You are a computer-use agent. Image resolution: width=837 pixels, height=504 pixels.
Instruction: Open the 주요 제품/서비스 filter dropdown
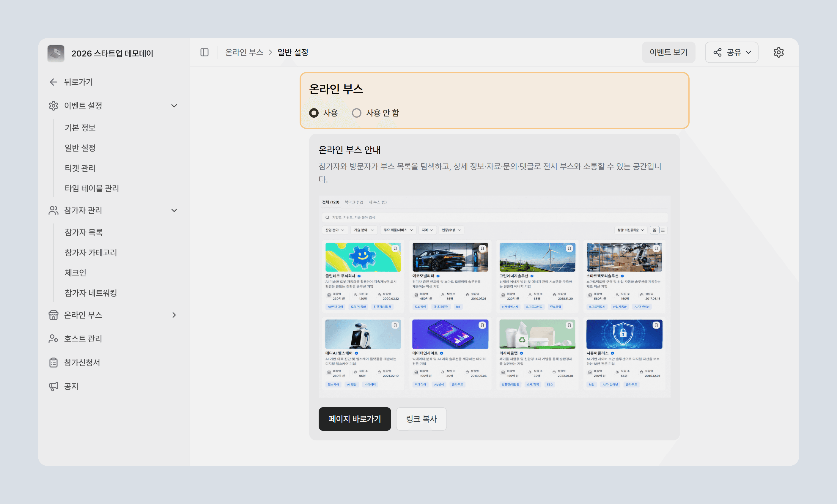(x=398, y=230)
